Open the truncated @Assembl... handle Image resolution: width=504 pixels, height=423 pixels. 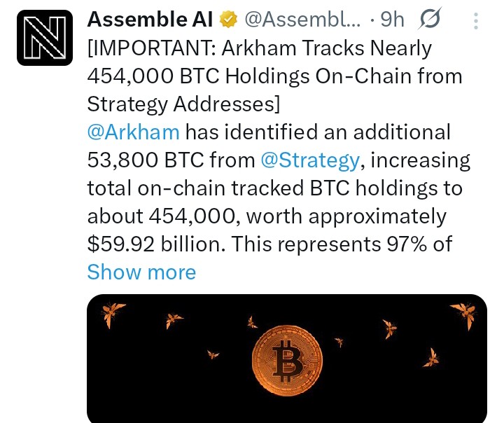point(302,20)
